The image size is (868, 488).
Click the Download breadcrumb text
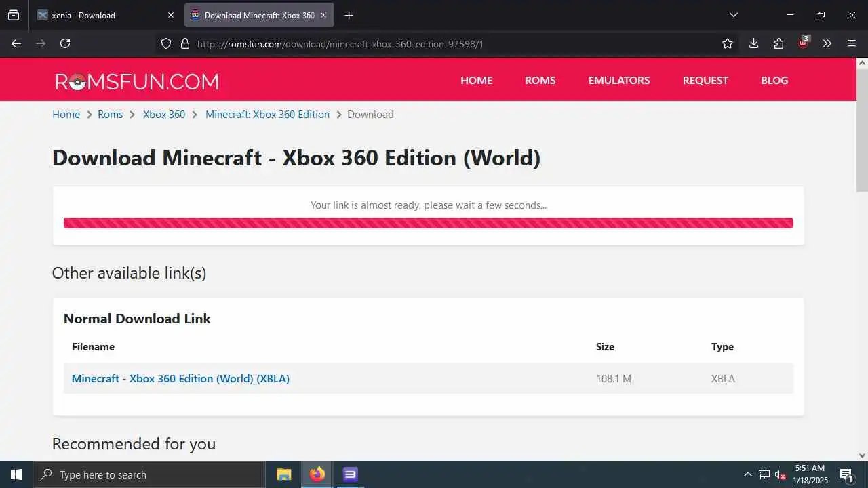tap(370, 115)
